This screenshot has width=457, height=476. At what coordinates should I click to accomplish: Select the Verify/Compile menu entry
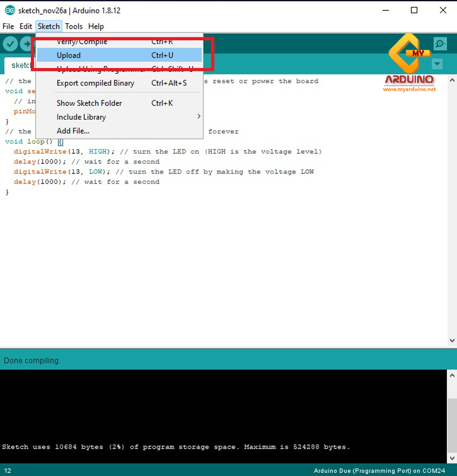point(82,42)
